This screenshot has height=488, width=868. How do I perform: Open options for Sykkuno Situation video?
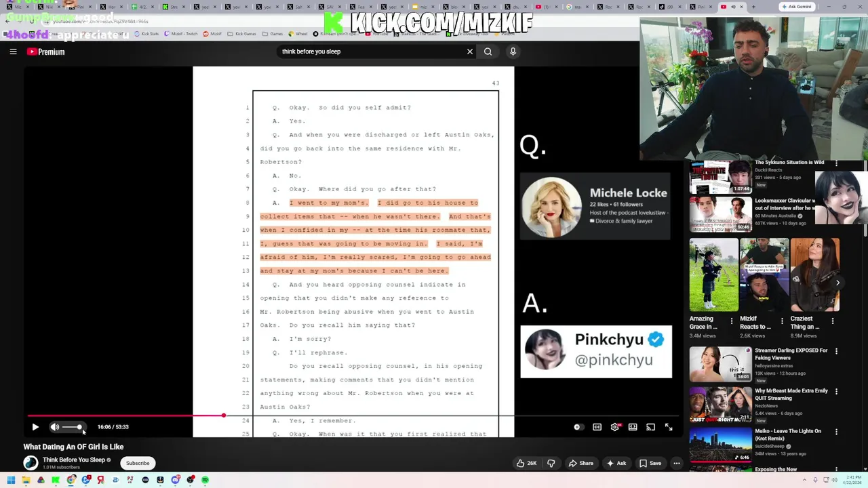click(836, 163)
